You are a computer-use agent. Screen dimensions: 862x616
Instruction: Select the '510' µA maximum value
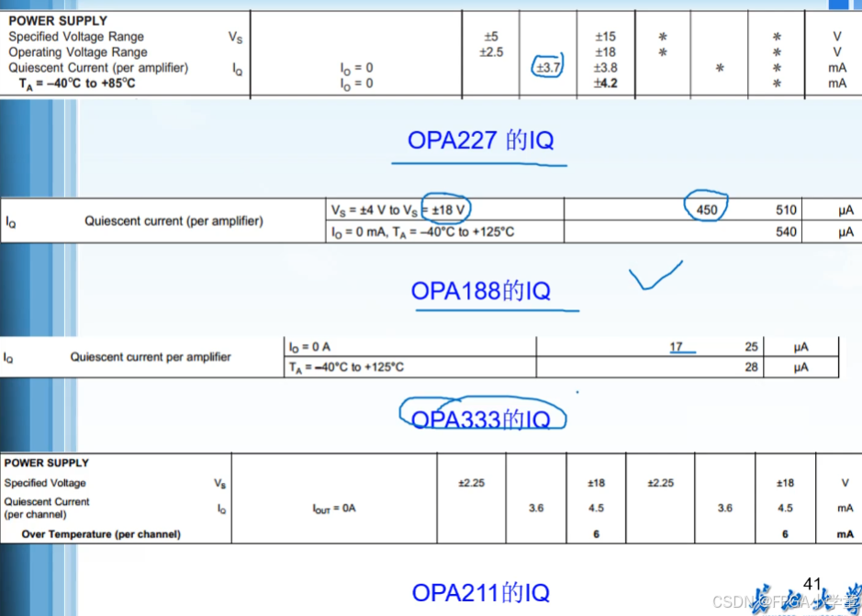786,210
